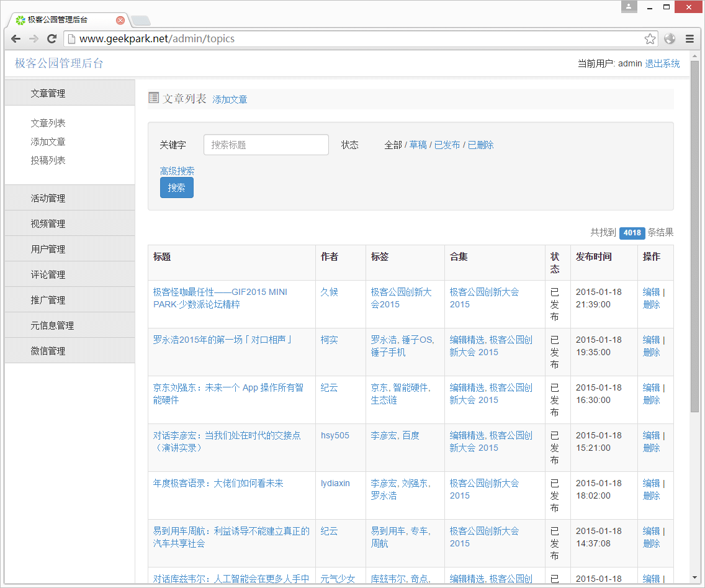The height and width of the screenshot is (588, 705).
Task: Expand the 用户管理 sidebar section
Action: [70, 249]
